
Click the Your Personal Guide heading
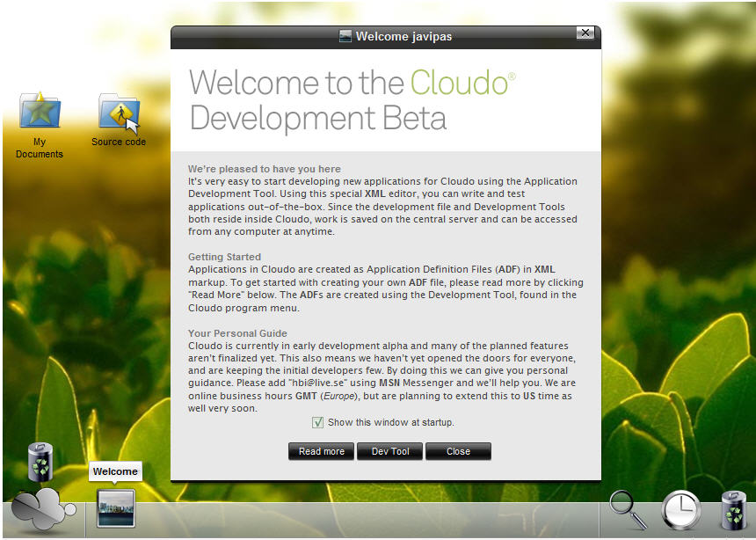[x=237, y=333]
